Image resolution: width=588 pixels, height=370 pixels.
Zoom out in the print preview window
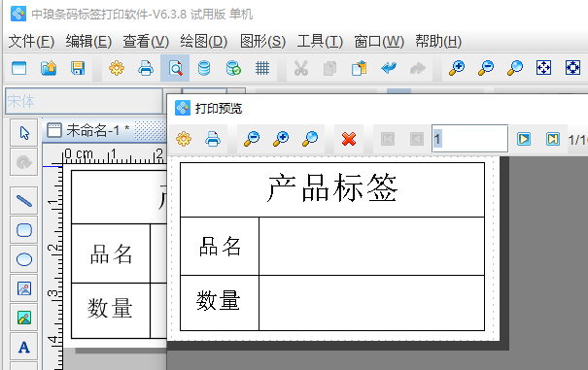click(x=252, y=139)
